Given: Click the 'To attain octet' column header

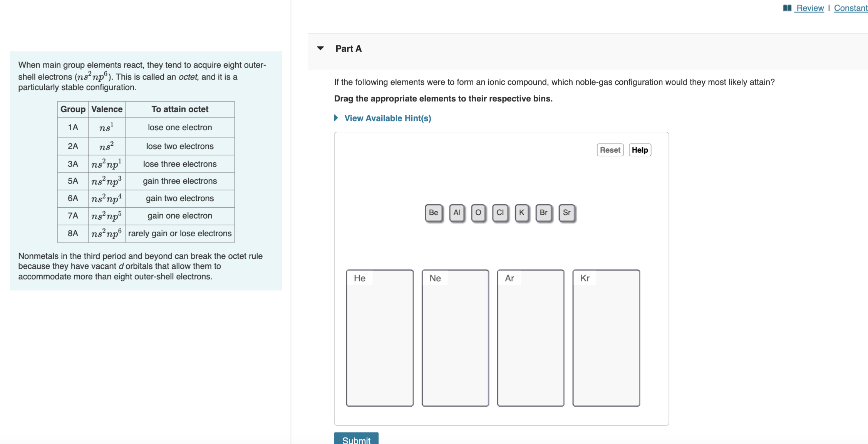Looking at the screenshot, I should click(180, 109).
